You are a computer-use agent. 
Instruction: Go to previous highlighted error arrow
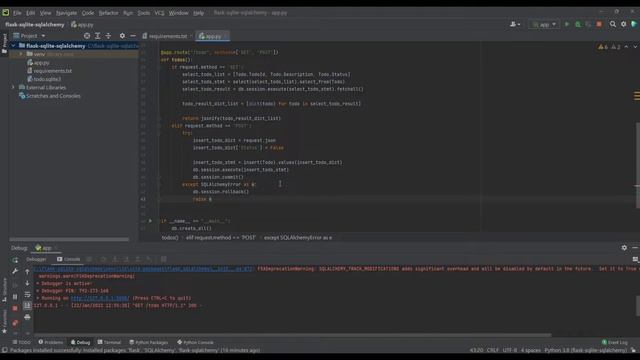[x=626, y=47]
